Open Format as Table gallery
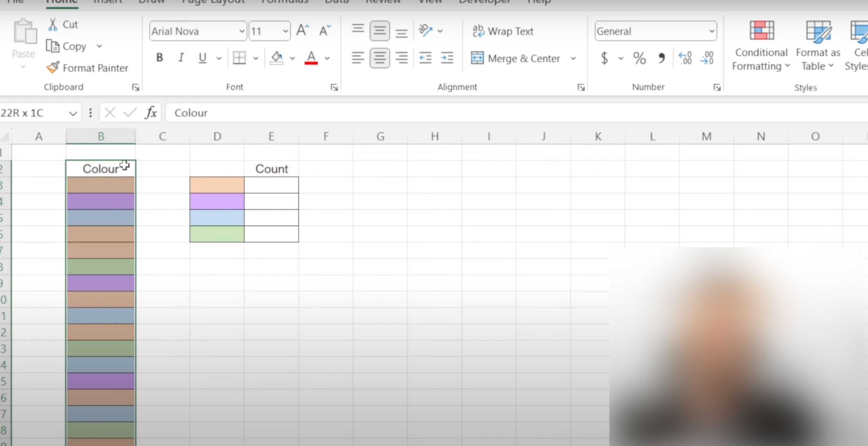 point(818,45)
